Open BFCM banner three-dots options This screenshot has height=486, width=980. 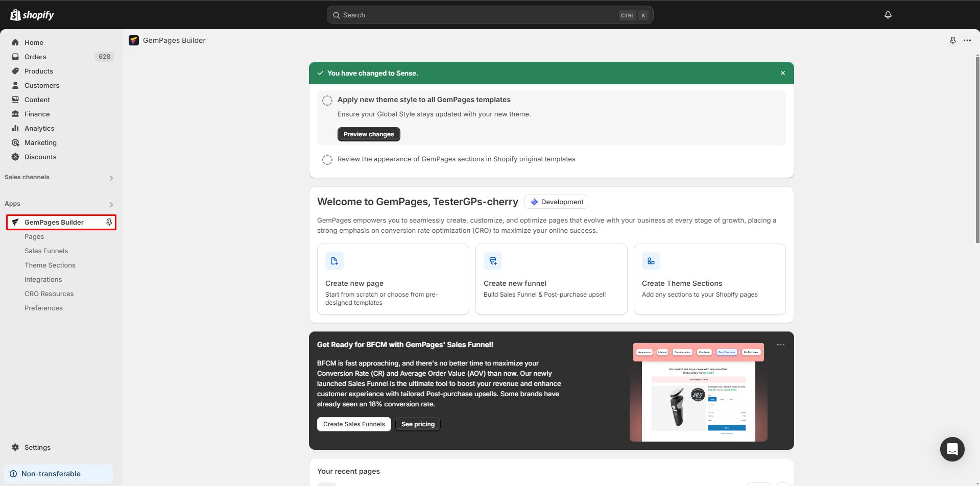(781, 345)
